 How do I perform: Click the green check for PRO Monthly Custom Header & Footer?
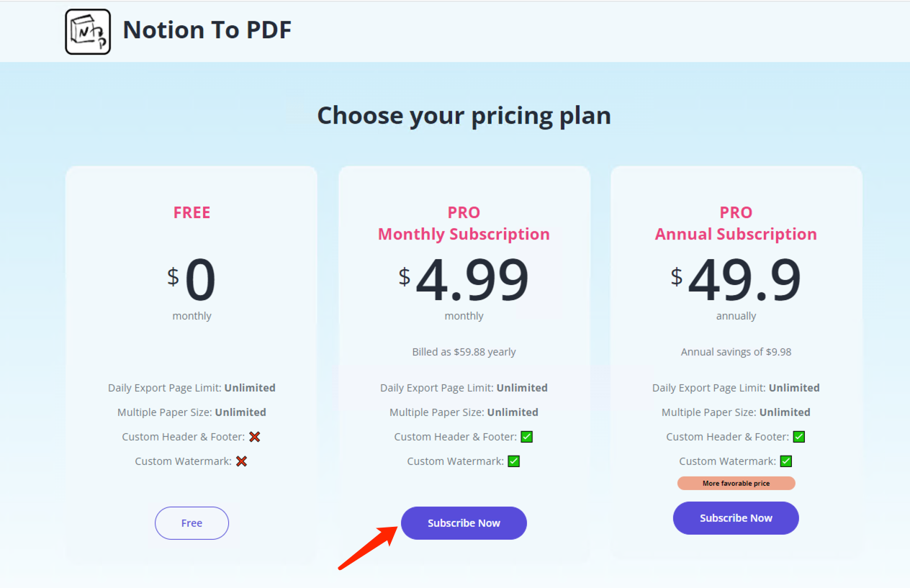click(x=526, y=436)
